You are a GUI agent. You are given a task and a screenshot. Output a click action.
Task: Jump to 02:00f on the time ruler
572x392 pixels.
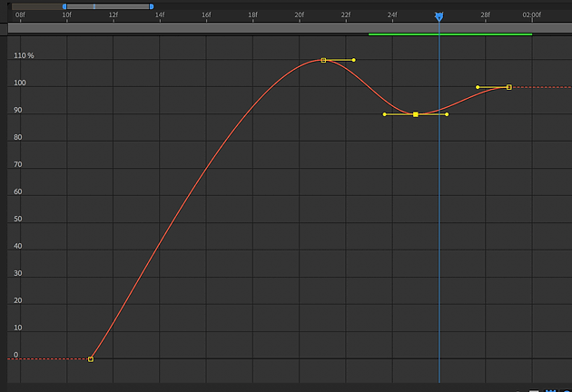point(531,15)
